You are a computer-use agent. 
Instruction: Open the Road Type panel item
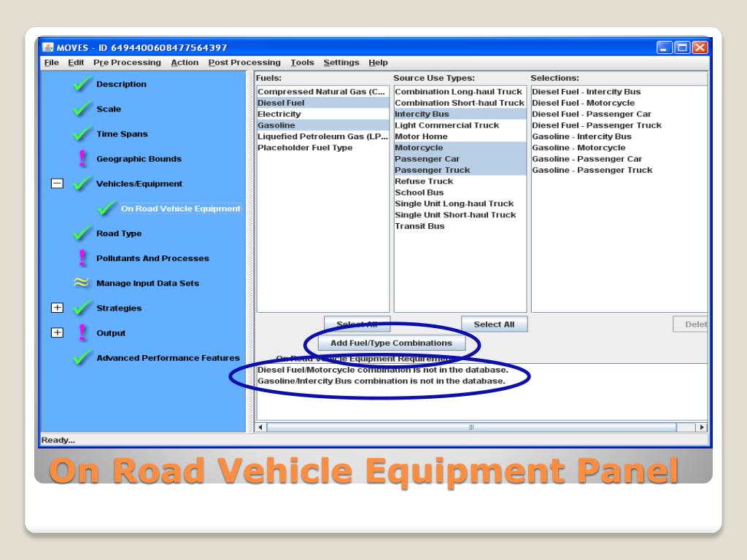pyautogui.click(x=119, y=233)
